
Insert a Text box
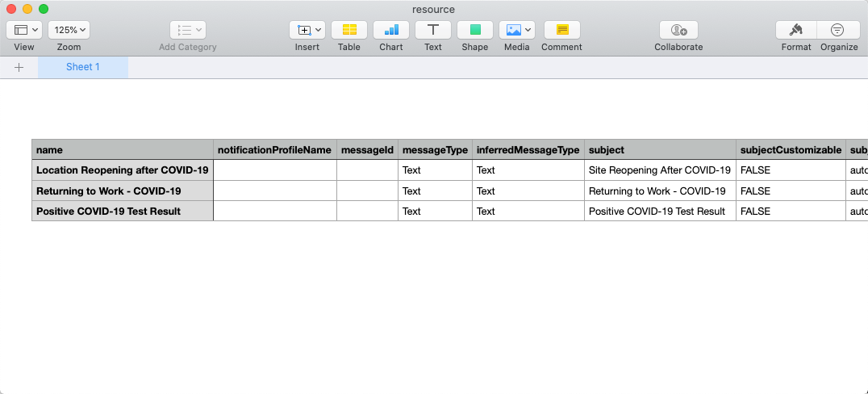click(x=433, y=30)
